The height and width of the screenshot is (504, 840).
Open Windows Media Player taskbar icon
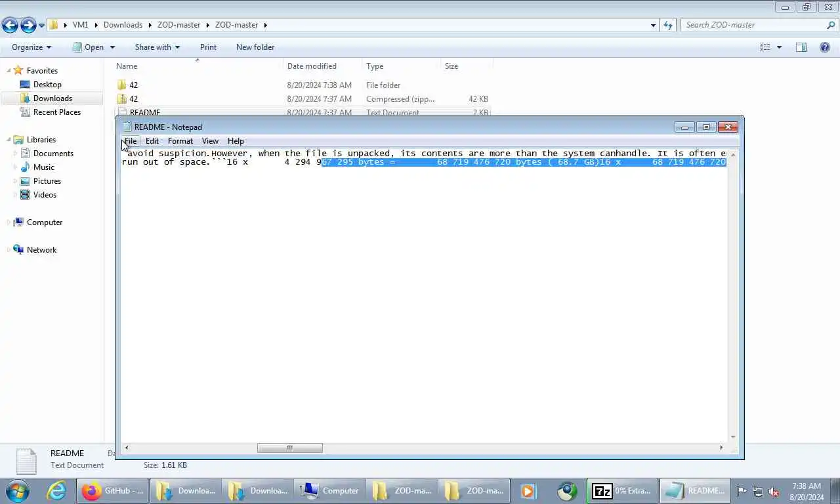528,491
